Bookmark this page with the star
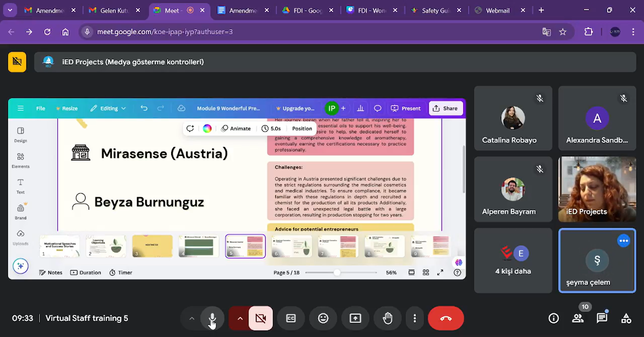This screenshot has height=337, width=644. tap(563, 32)
